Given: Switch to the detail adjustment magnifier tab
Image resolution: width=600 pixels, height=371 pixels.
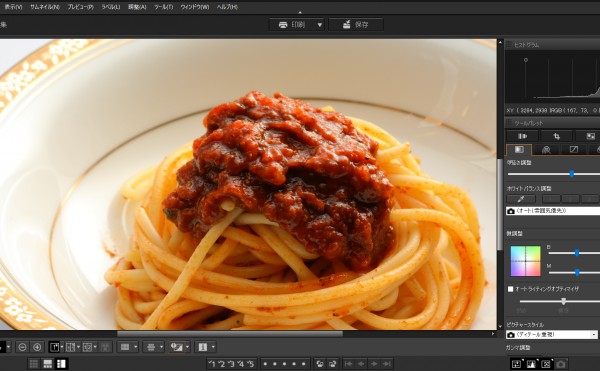Looking at the screenshot, I should 546,150.
